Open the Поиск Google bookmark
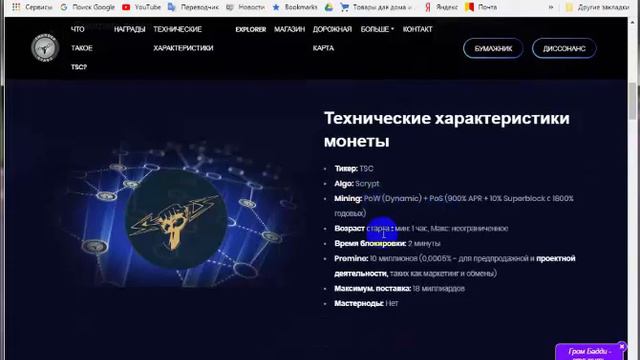 tap(87, 7)
